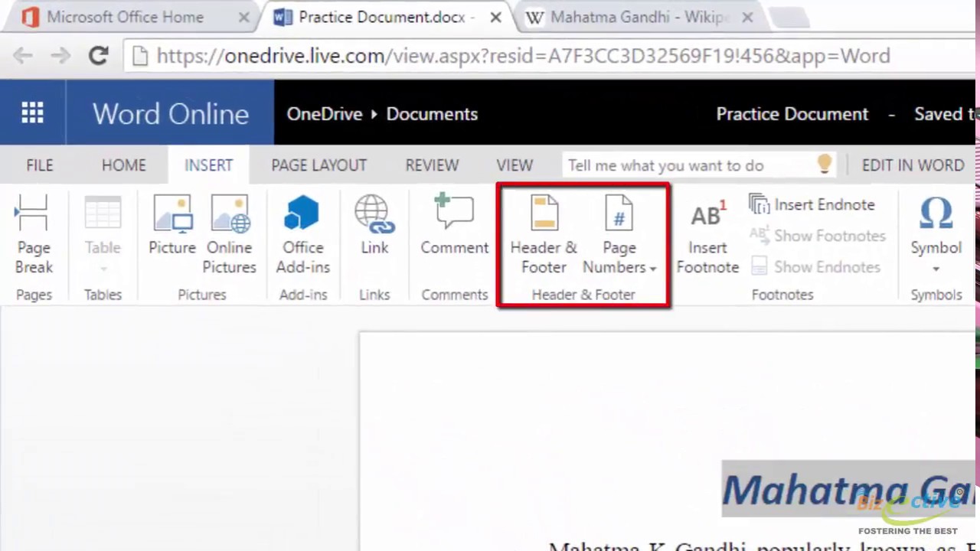Click the browser Forward arrow

(60, 55)
